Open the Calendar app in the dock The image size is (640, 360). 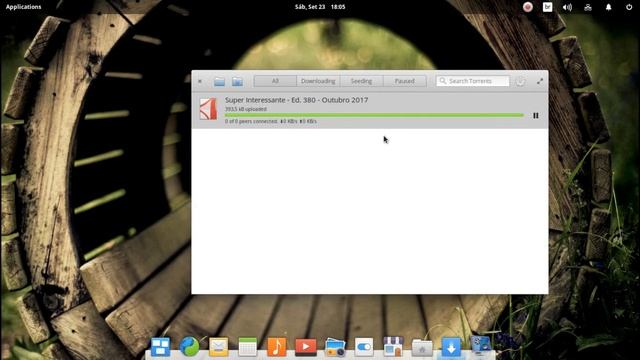tap(247, 347)
